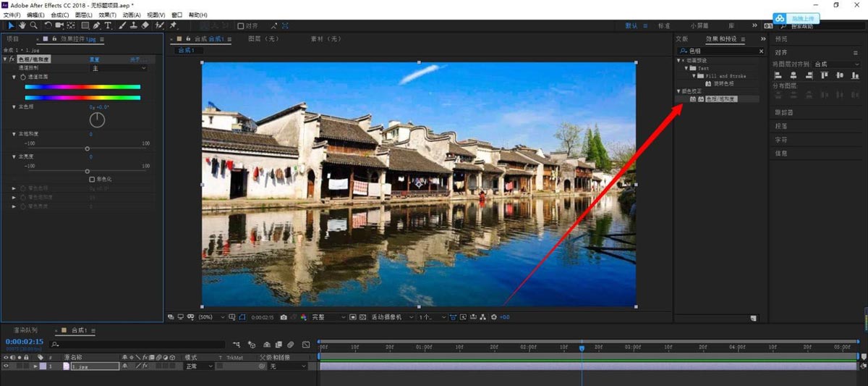Click the align left edges icon
868x386 pixels.
[778, 76]
